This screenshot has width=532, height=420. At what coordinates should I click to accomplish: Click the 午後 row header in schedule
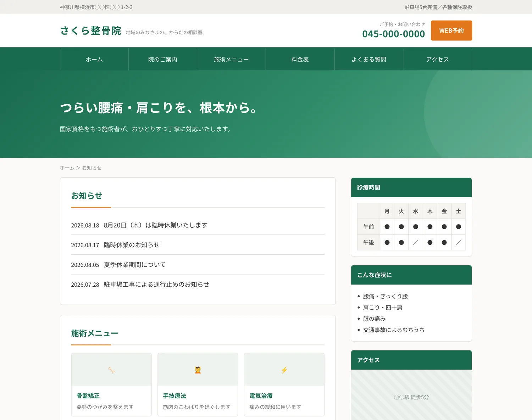pos(368,243)
